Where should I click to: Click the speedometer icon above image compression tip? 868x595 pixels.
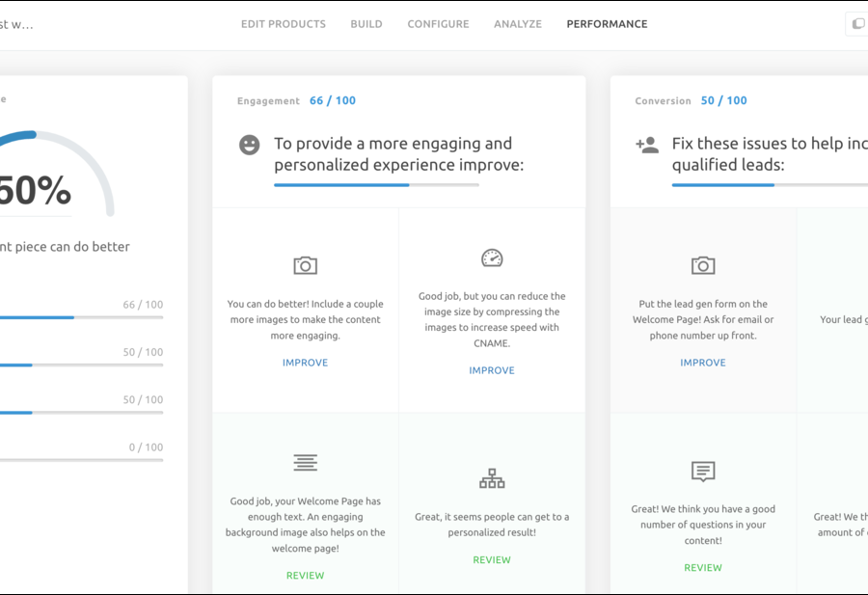[492, 257]
